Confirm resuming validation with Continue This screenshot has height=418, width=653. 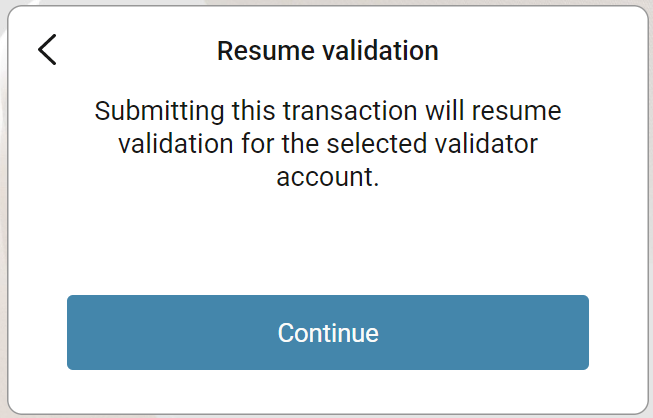[328, 332]
